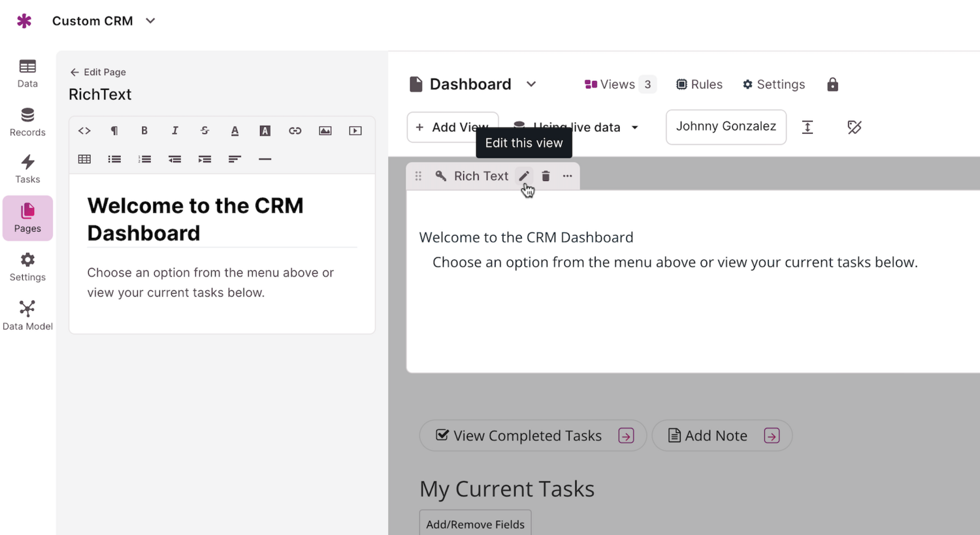Expand the Custom CRM app dropdown
The height and width of the screenshot is (535, 980).
150,21
